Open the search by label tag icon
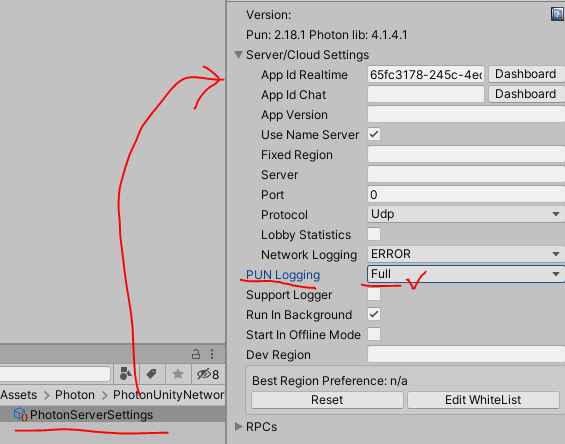The height and width of the screenshot is (444, 565). (152, 374)
